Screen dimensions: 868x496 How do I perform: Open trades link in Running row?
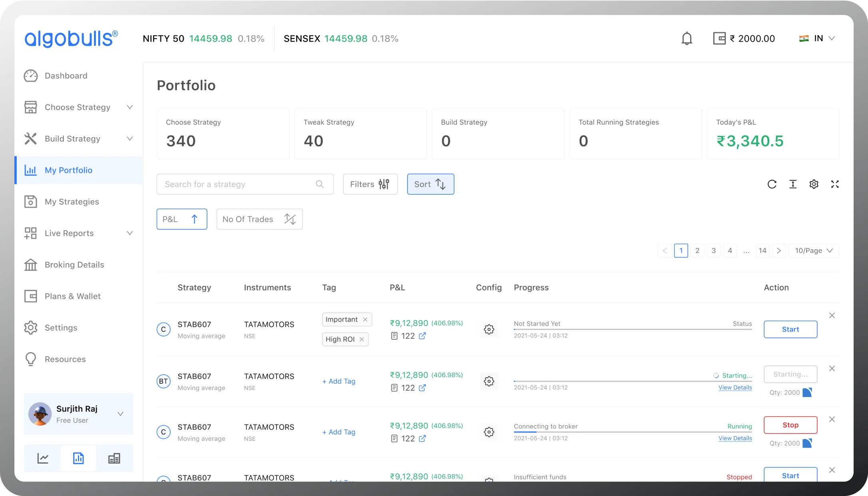coord(422,439)
